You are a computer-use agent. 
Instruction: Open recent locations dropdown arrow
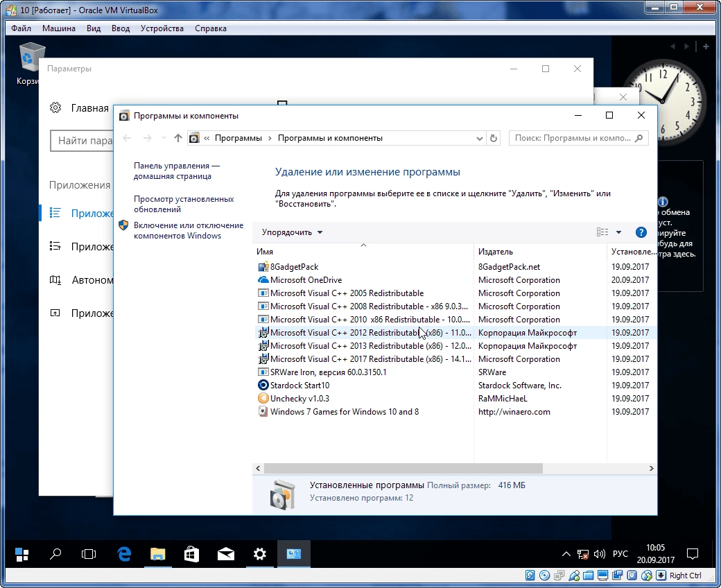coord(164,138)
